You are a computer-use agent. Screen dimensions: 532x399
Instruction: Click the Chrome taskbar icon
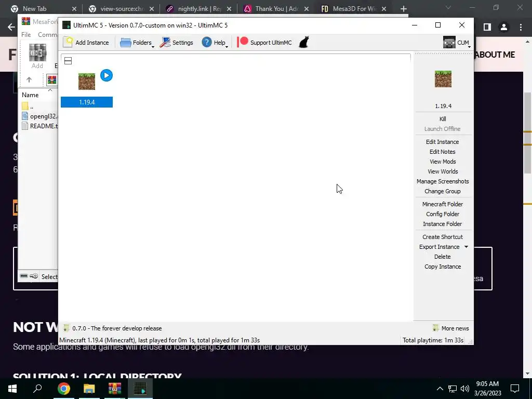(63, 389)
